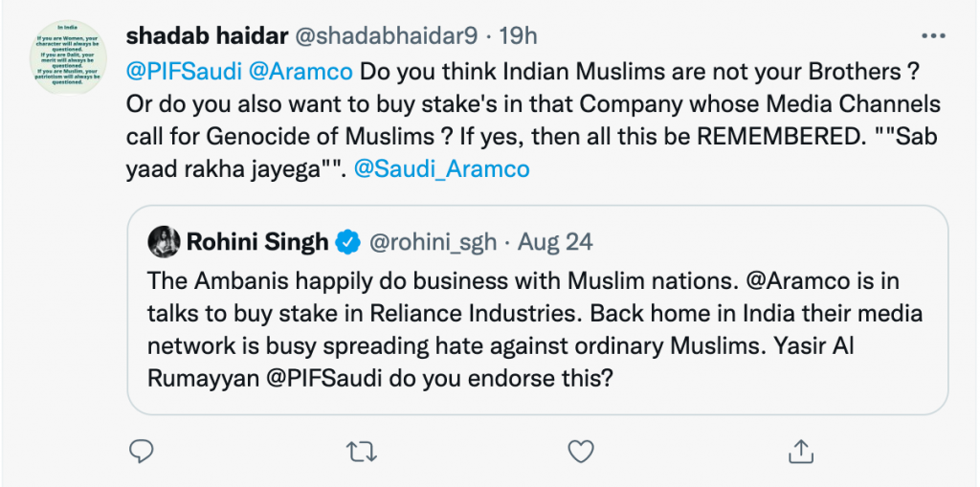Open the Aug 24 quoted tweet date

click(556, 242)
